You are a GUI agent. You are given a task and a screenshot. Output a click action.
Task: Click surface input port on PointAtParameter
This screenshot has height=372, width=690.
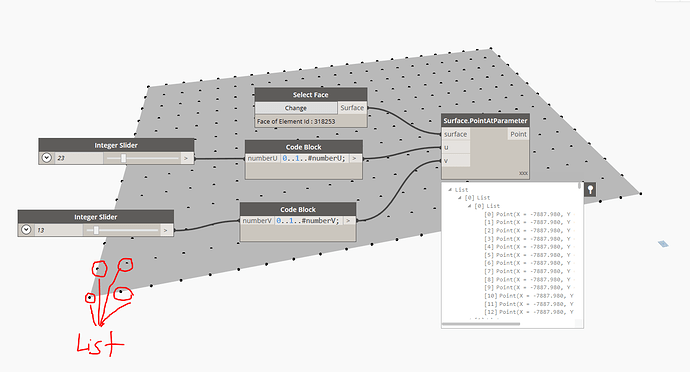click(x=456, y=134)
